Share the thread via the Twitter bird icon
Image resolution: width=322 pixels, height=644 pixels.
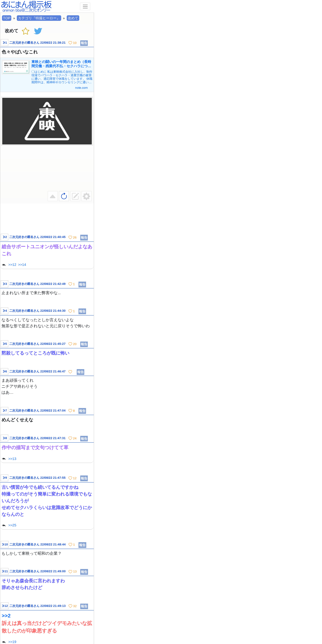(x=38, y=31)
